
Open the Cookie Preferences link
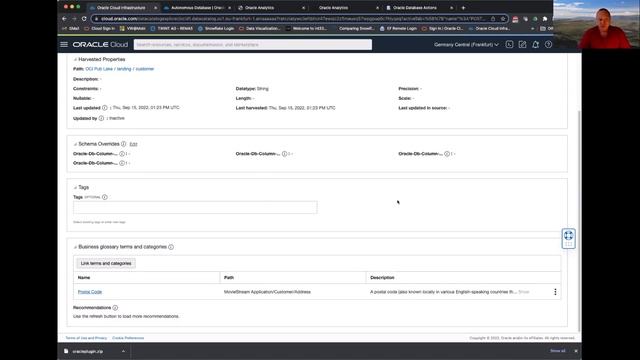(128, 338)
